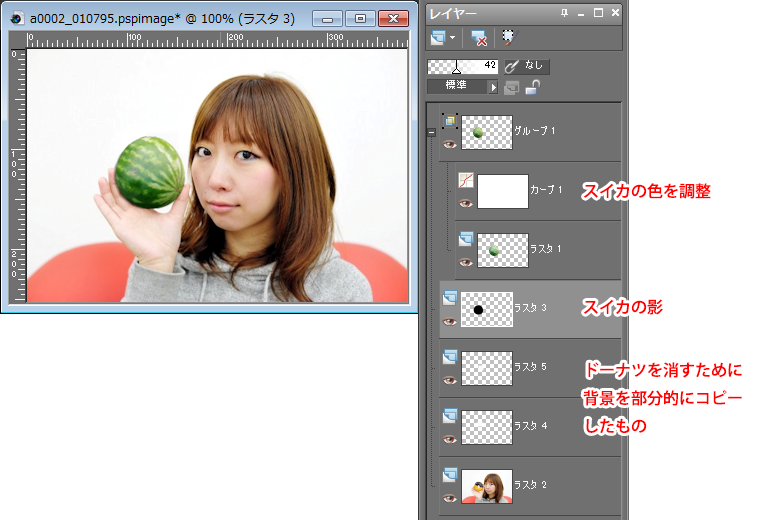Open the blend mode dropdown 標準
The width and height of the screenshot is (770, 520).
462,86
